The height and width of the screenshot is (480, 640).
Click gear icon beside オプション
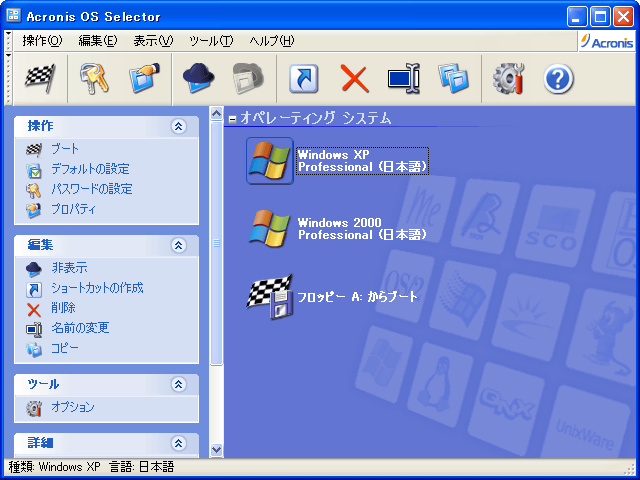34,409
